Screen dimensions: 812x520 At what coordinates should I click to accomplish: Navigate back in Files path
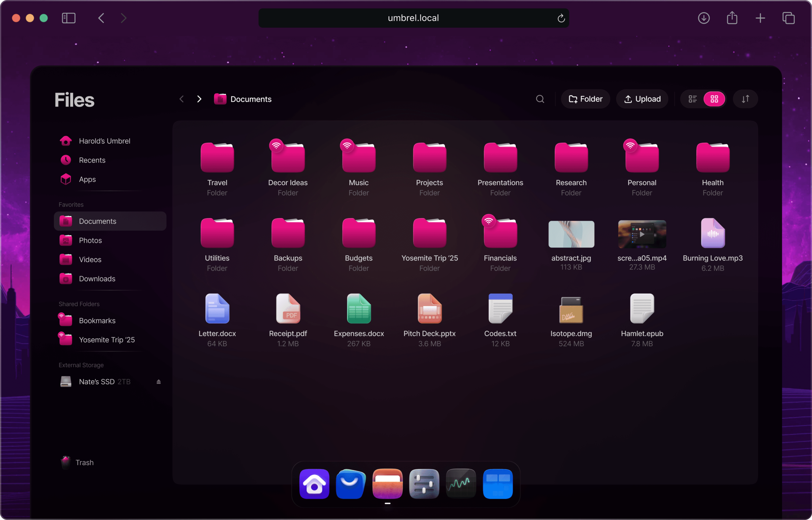[181, 99]
